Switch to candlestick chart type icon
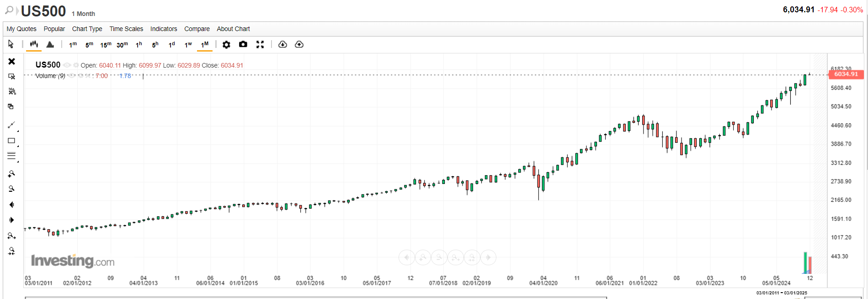 [x=34, y=44]
